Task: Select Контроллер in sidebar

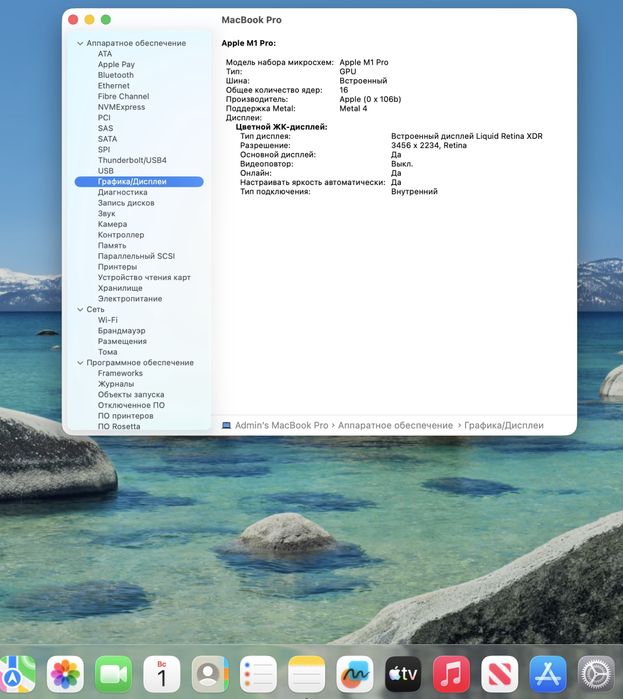Action: click(121, 235)
